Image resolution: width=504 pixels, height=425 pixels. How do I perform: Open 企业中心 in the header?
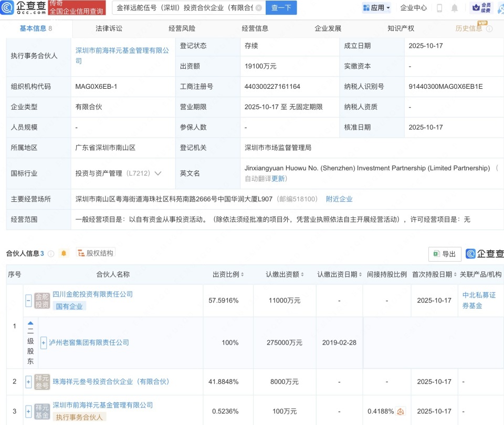pos(412,8)
